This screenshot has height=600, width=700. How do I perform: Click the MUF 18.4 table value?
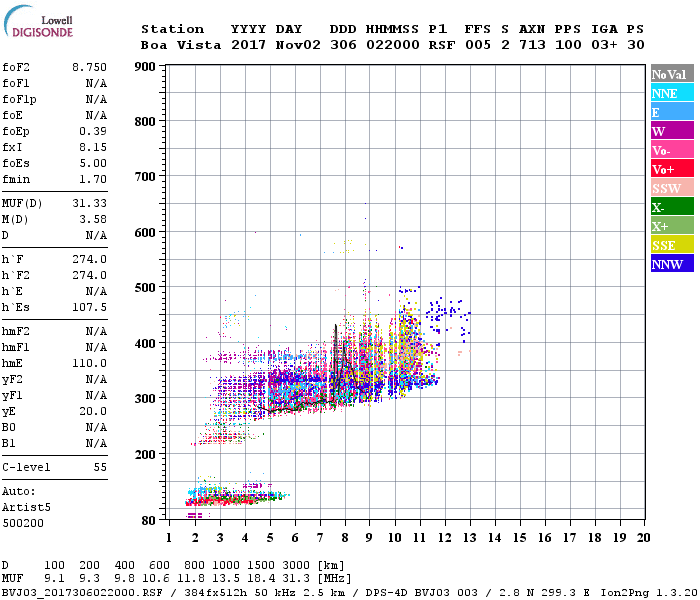[x=261, y=579]
